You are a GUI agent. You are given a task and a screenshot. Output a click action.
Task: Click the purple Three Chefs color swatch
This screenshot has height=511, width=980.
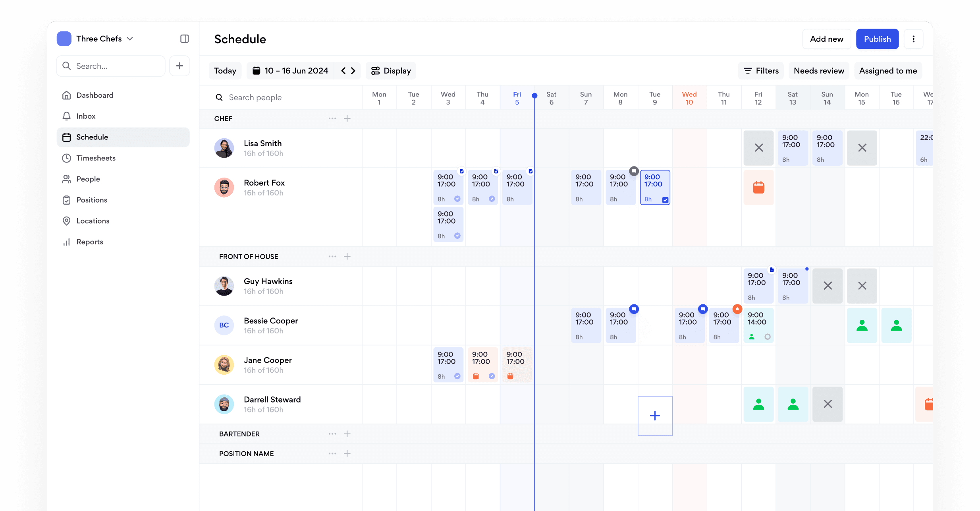coord(64,39)
